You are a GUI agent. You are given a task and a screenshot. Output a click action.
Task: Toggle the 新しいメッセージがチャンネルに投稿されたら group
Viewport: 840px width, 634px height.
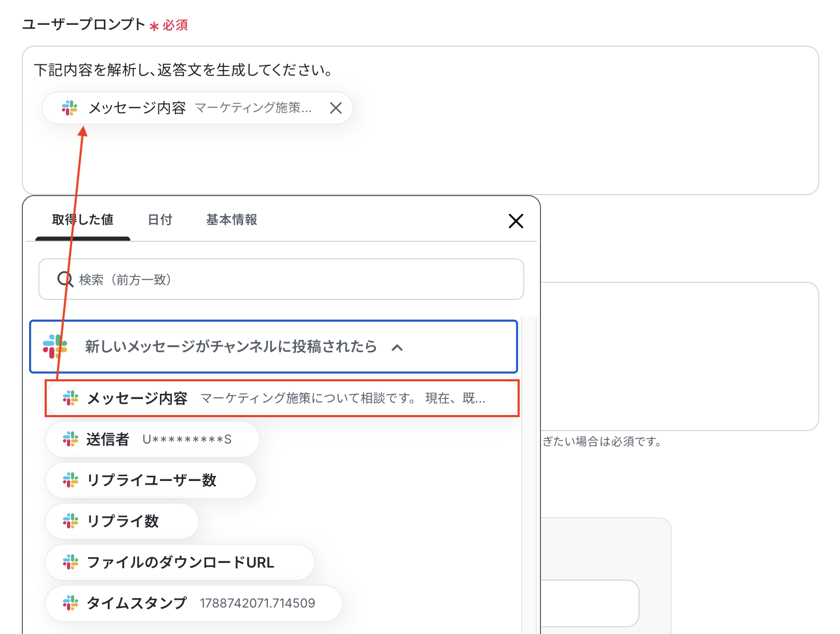coord(274,347)
